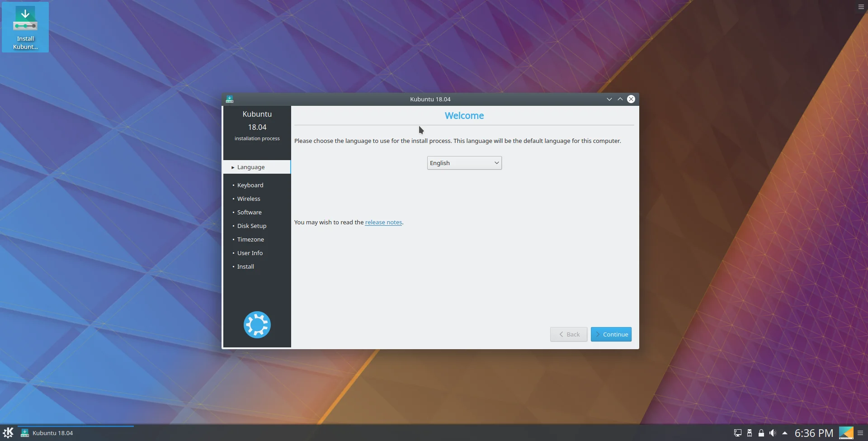Expand hidden system tray icons arrow
This screenshot has height=441, width=868.
point(785,433)
